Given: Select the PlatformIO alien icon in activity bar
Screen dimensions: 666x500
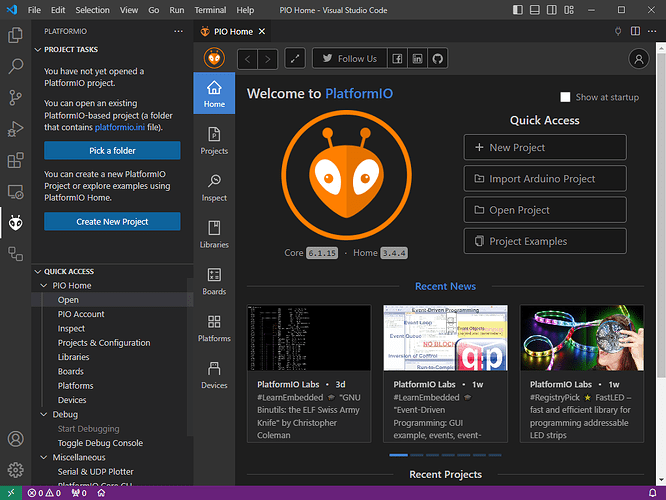Looking at the screenshot, I should [15, 223].
